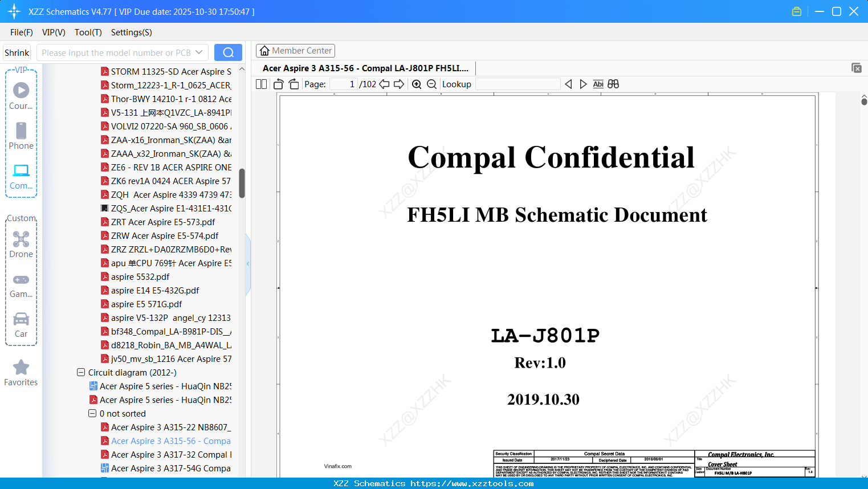Click the file tree vertical scrollbar thumb
868x489 pixels.
(x=242, y=183)
